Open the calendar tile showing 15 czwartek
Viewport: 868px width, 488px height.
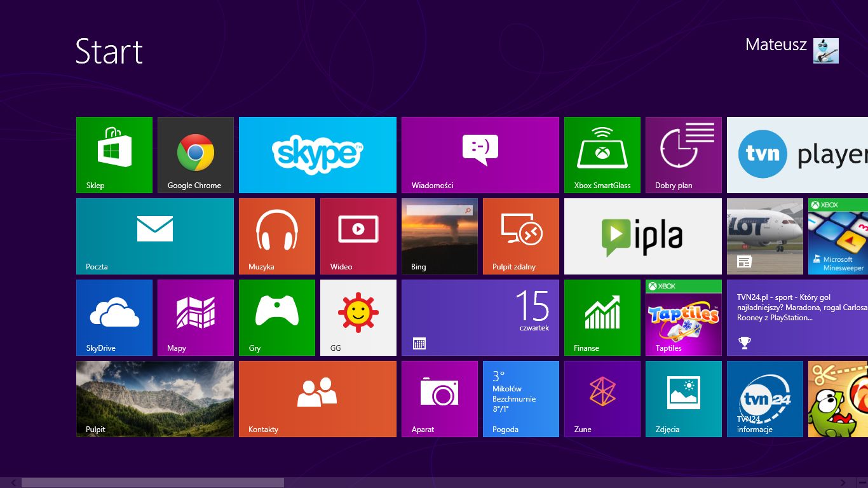[x=480, y=318]
